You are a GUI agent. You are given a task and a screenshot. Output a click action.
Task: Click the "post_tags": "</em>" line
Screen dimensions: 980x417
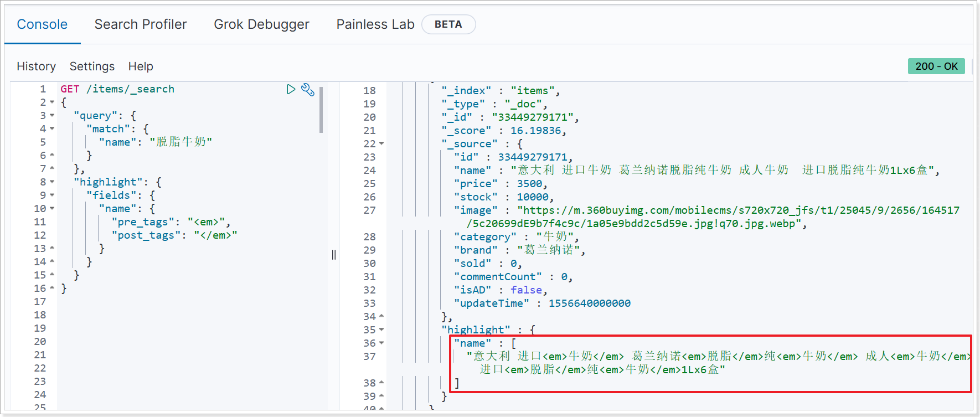point(174,235)
